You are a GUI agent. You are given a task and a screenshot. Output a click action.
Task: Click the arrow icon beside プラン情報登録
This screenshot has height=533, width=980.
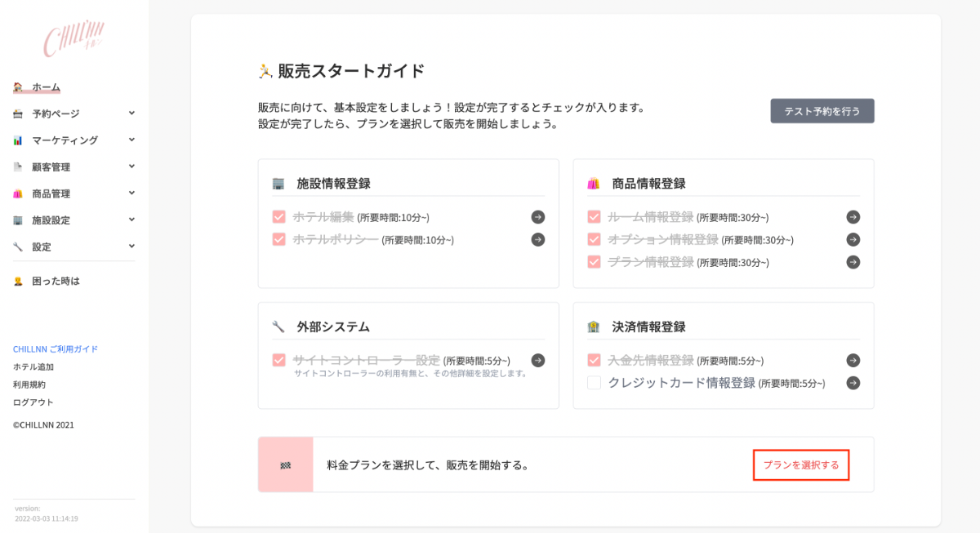(x=853, y=262)
